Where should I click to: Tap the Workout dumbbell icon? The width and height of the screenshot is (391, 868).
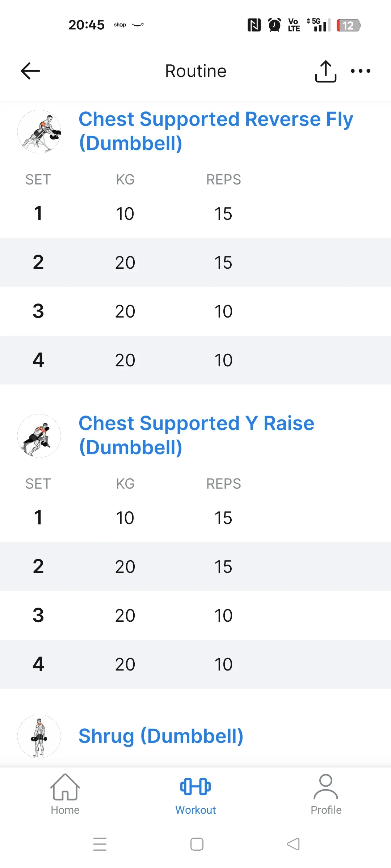(195, 786)
